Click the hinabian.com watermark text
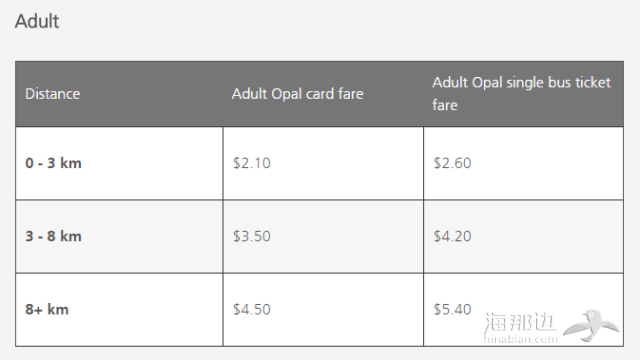Screen dimensions: 640x360 point(520,339)
